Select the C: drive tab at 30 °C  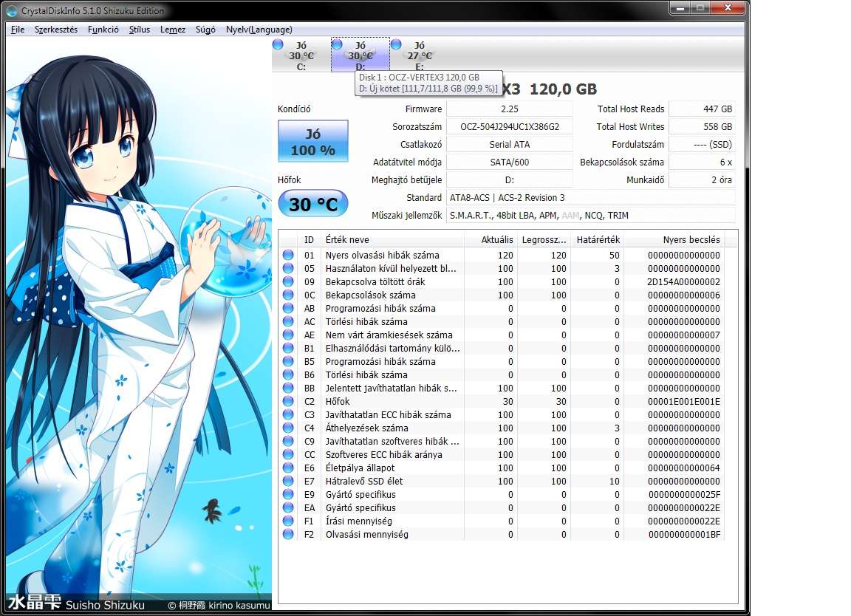[x=301, y=55]
